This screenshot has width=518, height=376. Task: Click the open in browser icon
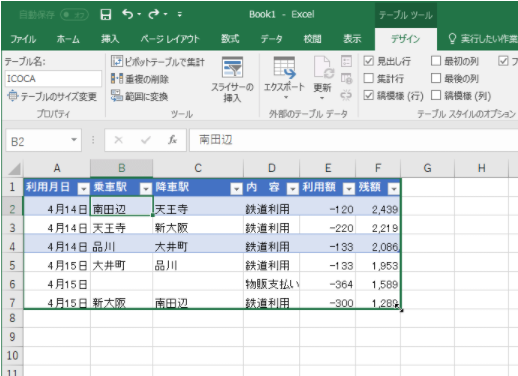pyautogui.click(x=346, y=79)
